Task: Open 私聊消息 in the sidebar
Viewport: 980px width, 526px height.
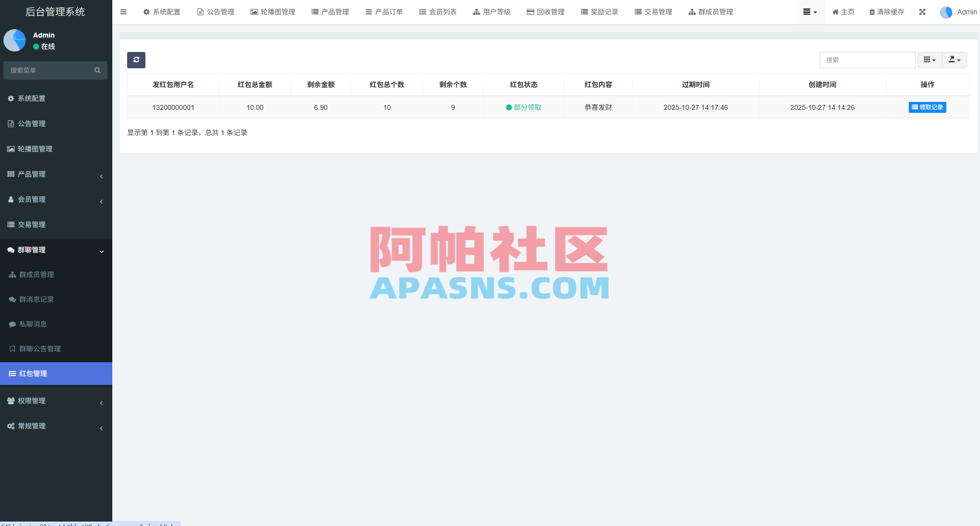Action: 36,324
